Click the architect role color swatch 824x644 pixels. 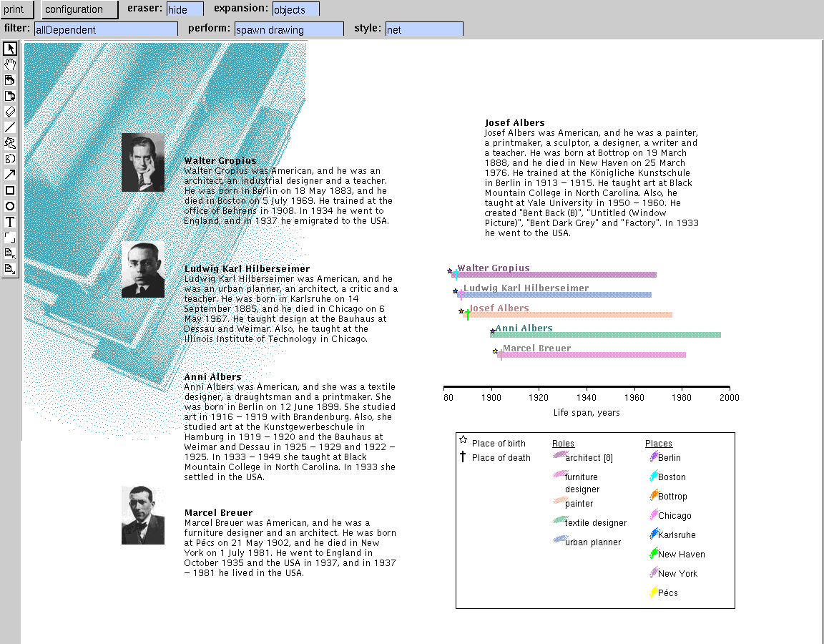pos(561,455)
